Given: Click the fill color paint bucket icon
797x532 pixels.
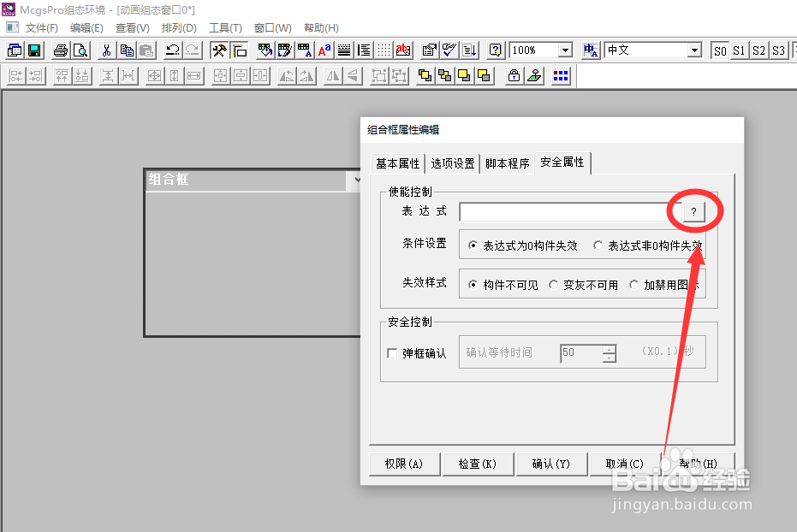Looking at the screenshot, I should click(x=265, y=50).
